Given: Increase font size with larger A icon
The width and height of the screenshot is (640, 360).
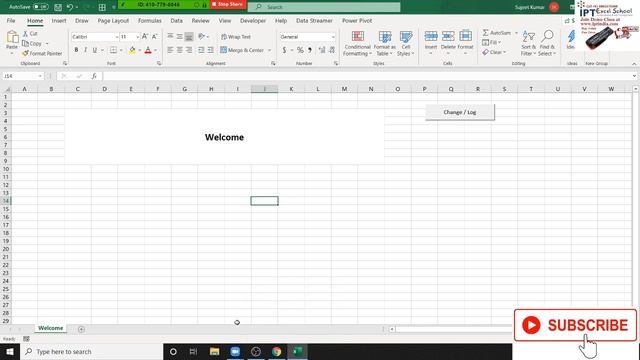Looking at the screenshot, I should [x=145, y=37].
